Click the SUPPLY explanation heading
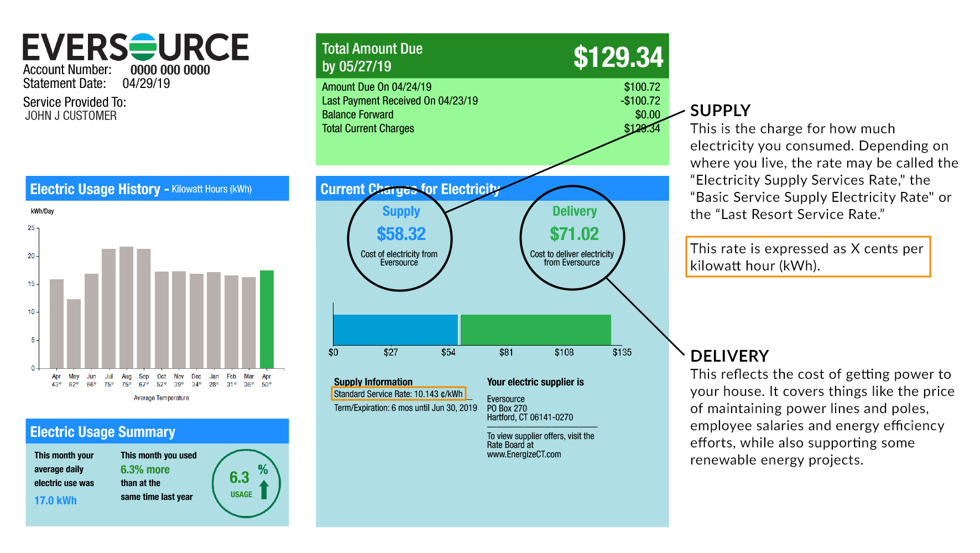980x553 pixels. point(720,111)
